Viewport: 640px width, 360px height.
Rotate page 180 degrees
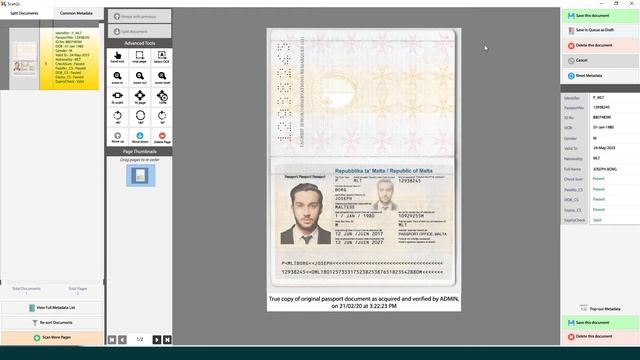(140, 117)
